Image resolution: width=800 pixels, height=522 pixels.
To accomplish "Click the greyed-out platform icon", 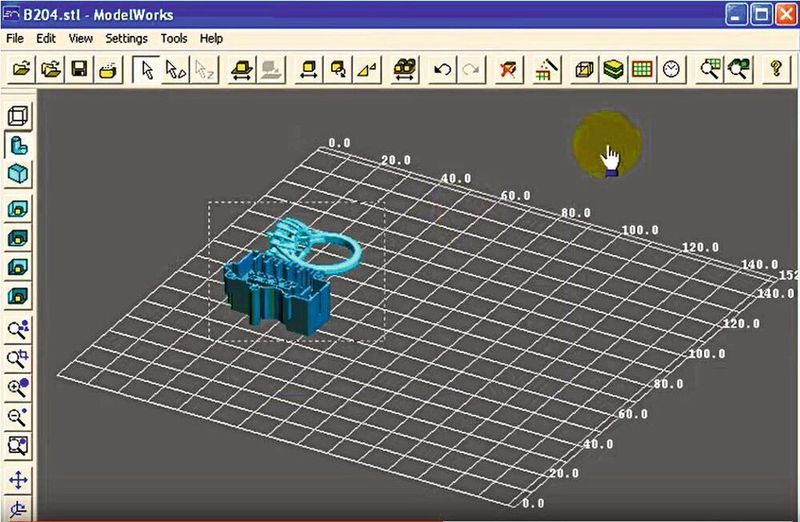I will pos(271,69).
